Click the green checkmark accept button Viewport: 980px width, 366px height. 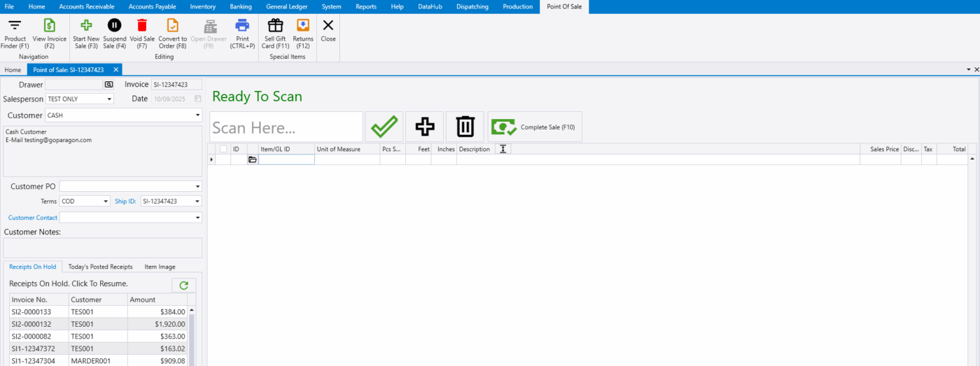[x=384, y=127]
